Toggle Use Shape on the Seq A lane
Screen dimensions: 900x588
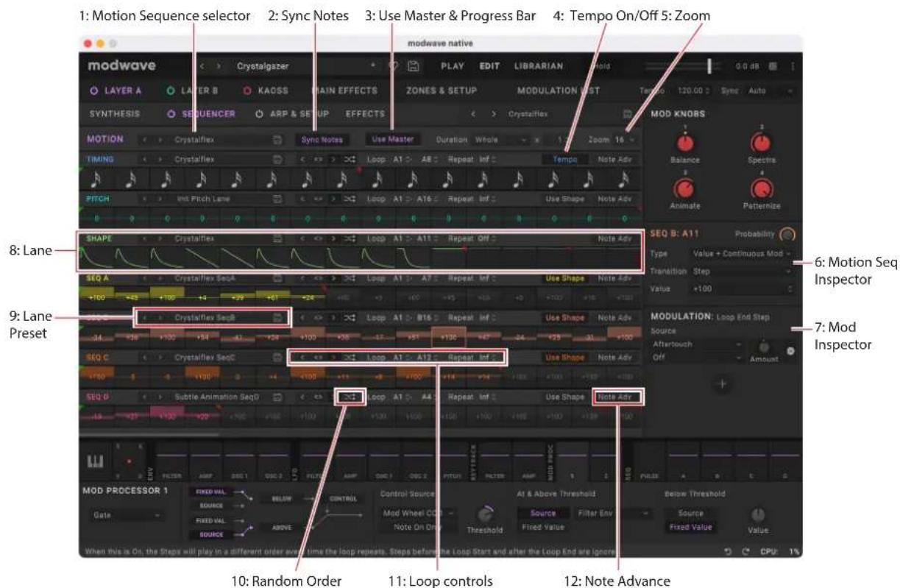pyautogui.click(x=566, y=279)
